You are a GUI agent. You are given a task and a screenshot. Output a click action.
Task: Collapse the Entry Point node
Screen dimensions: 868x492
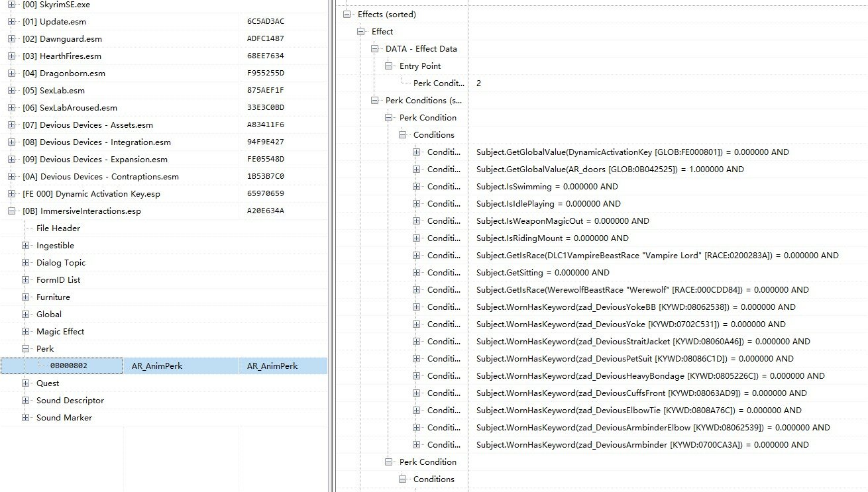(388, 66)
